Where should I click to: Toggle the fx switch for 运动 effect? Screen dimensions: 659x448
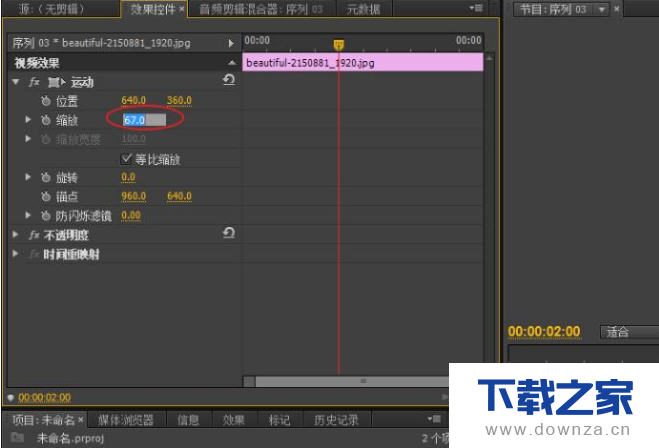[34, 82]
